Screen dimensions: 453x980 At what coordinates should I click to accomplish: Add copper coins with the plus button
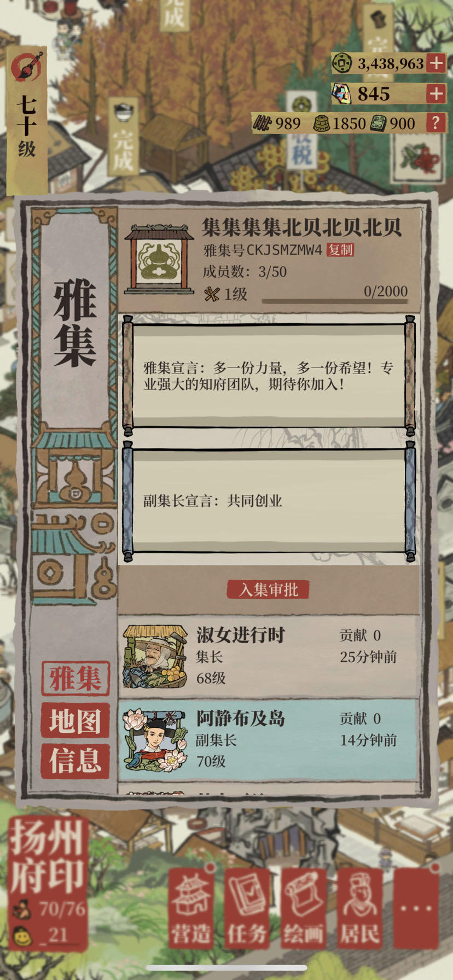436,63
